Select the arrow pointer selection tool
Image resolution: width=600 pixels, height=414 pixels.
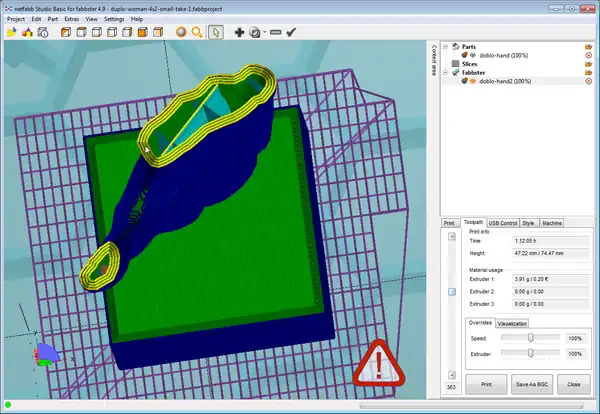point(216,32)
